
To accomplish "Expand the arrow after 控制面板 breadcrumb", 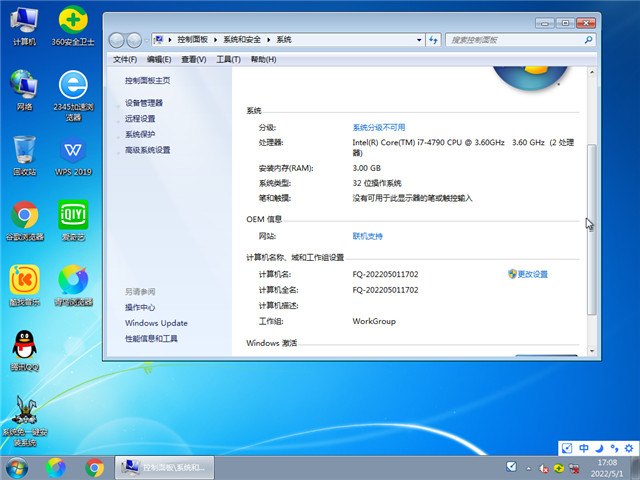I will (x=215, y=40).
